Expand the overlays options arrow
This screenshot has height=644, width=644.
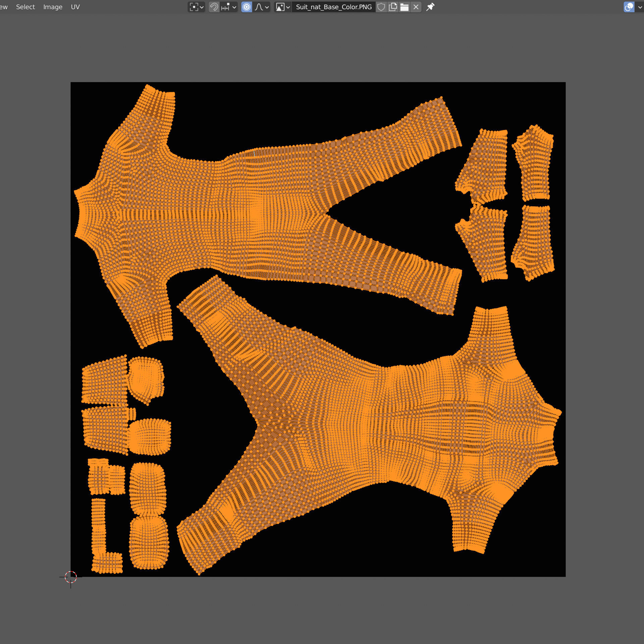coord(640,7)
